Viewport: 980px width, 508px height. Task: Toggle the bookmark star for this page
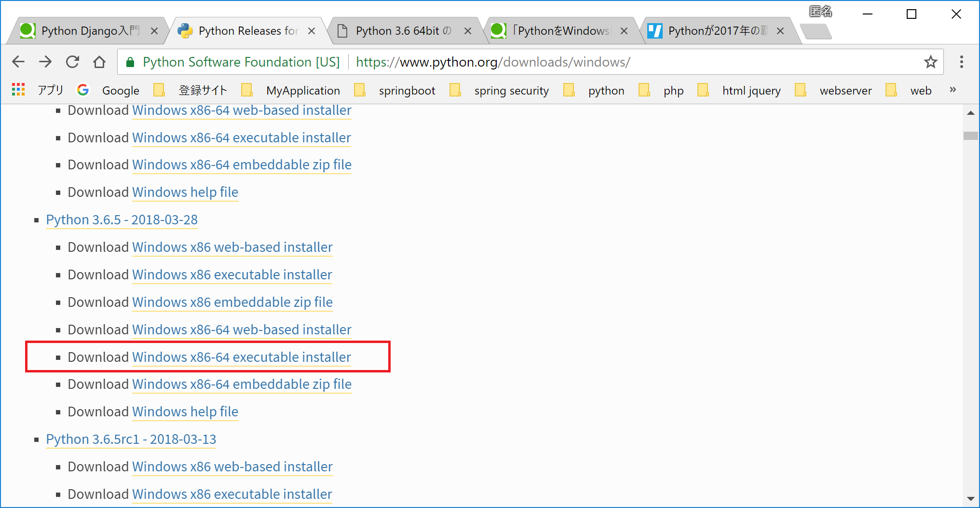(x=930, y=62)
